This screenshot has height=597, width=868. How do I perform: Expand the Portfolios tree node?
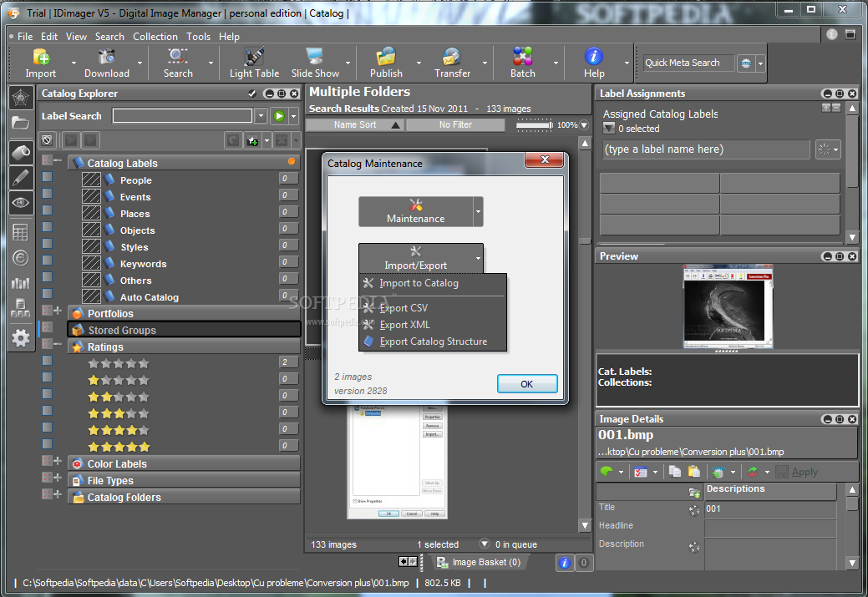[58, 311]
